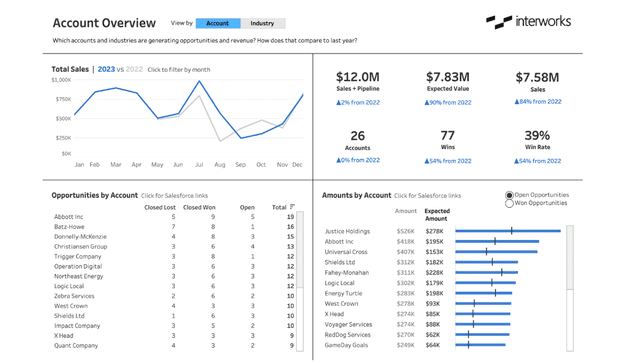Click the Justice Holdings amount bar
Viewport: 640px width, 363px height.
[508, 231]
